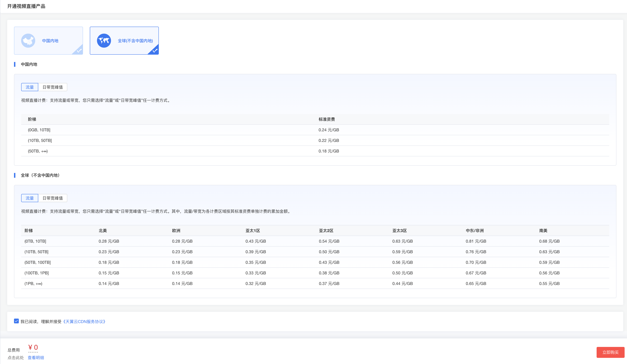Click the 0.68 元/GB price cell
The image size is (627, 364).
(x=549, y=241)
